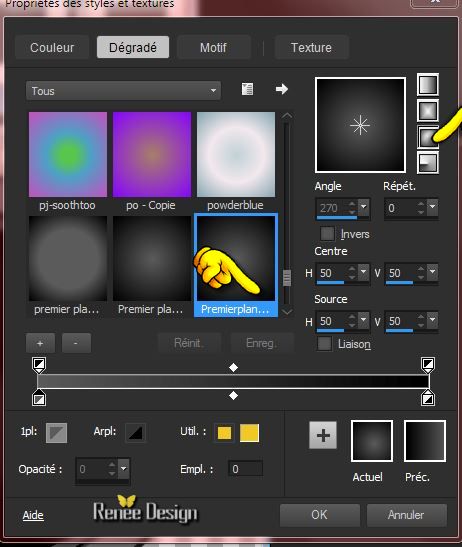Select the rectangular gradient style icon
The height and width of the screenshot is (547, 462).
tap(428, 111)
